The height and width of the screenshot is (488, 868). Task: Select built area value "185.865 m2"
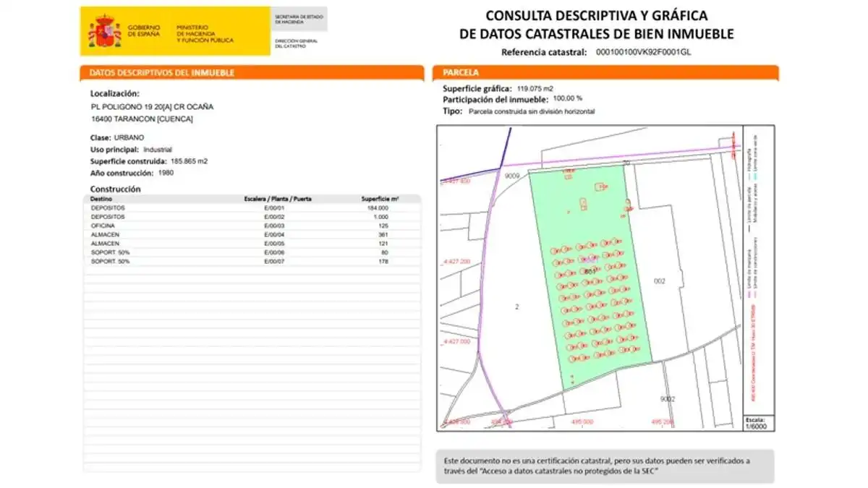(189, 161)
